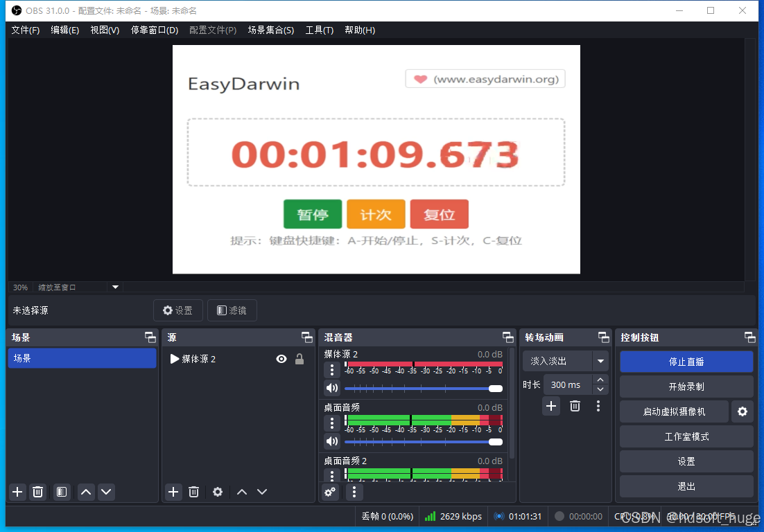The width and height of the screenshot is (764, 532).
Task: Move source up with arrow icon
Action: 242,492
